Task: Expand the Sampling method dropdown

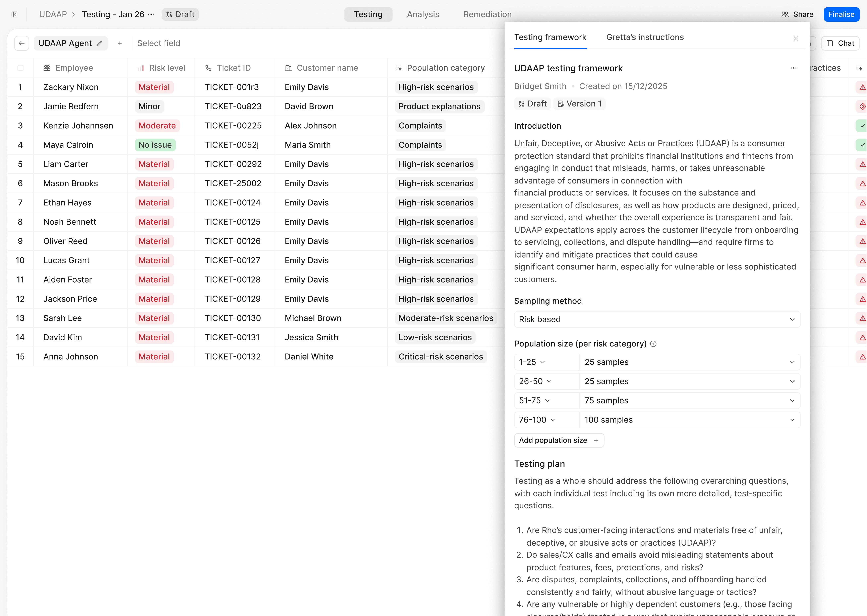Action: point(657,319)
